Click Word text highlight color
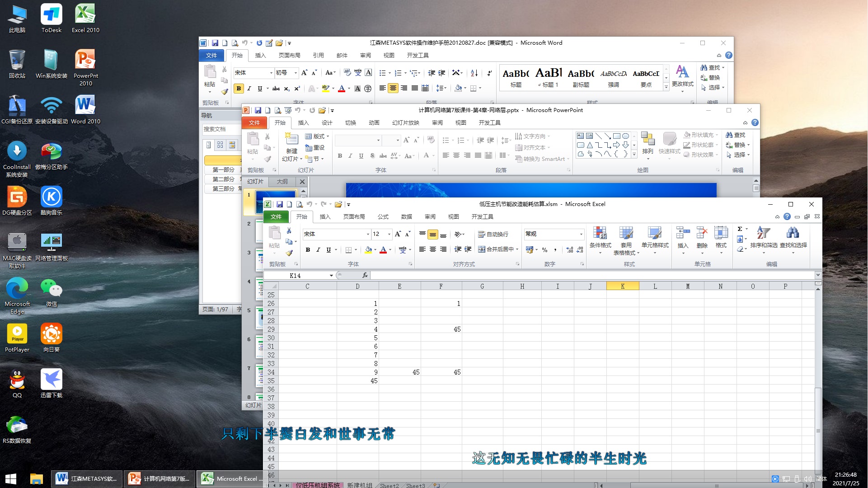The image size is (868, 488). pyautogui.click(x=325, y=89)
